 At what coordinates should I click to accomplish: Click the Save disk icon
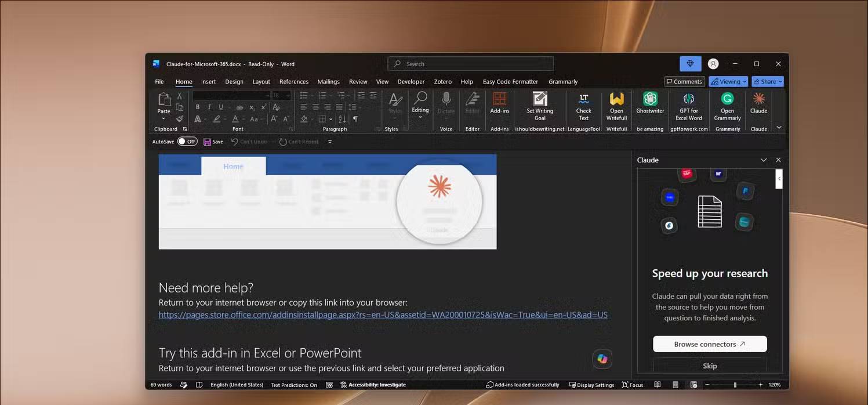click(207, 142)
